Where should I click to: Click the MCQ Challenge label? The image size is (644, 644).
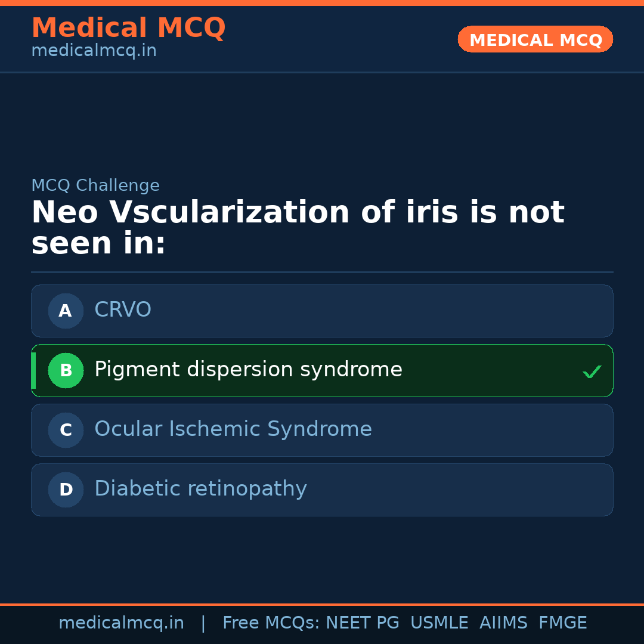[x=95, y=185]
